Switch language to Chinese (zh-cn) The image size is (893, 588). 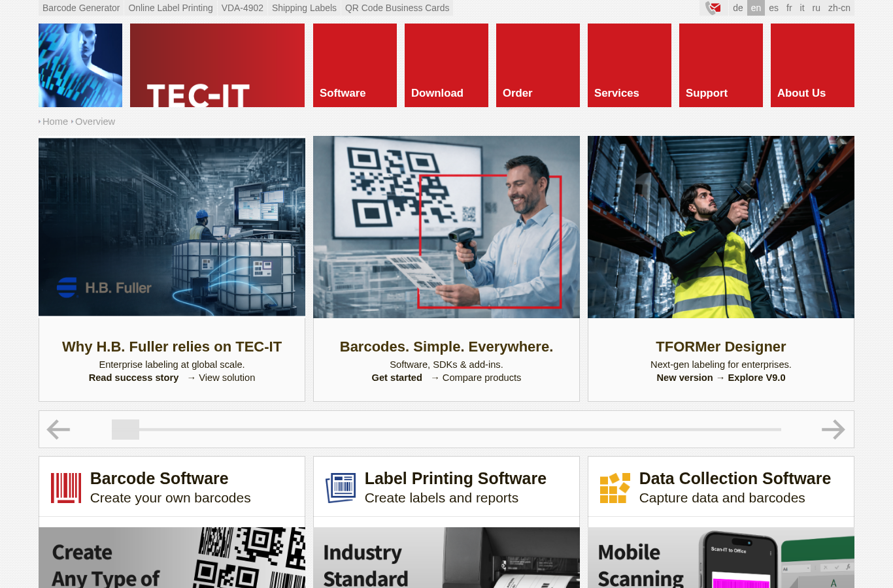(x=839, y=8)
